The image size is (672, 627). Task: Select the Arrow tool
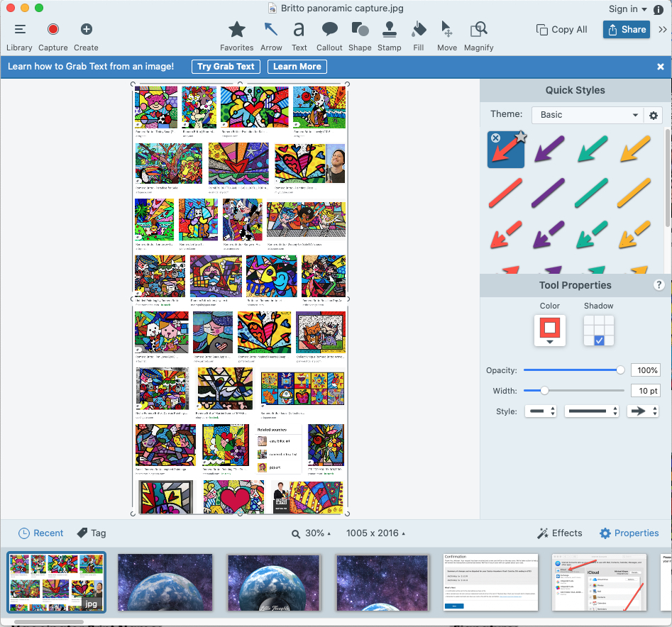pos(271,37)
